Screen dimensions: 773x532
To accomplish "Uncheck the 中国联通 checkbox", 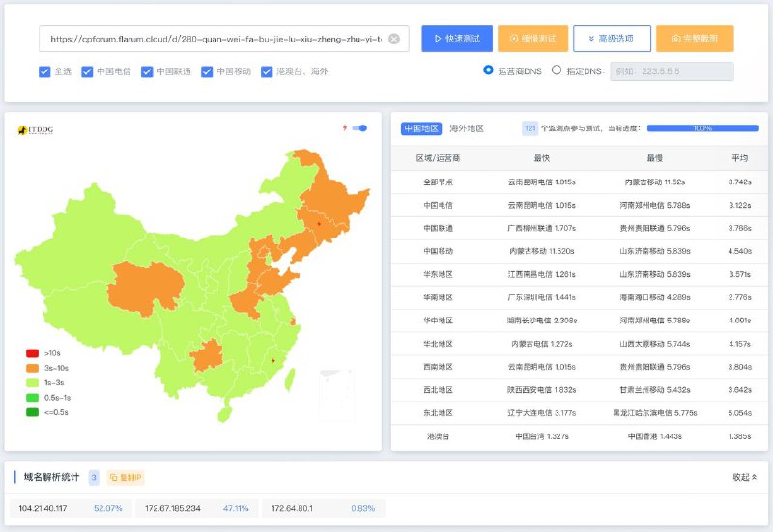I will click(x=147, y=71).
